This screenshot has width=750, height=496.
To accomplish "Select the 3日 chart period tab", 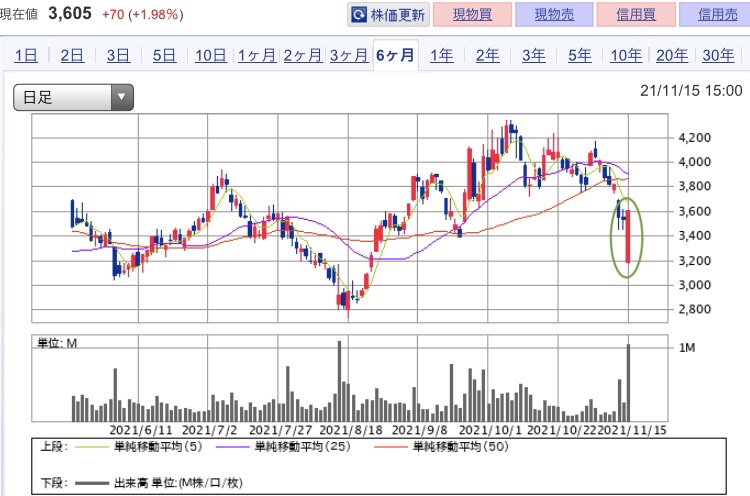I will (118, 55).
